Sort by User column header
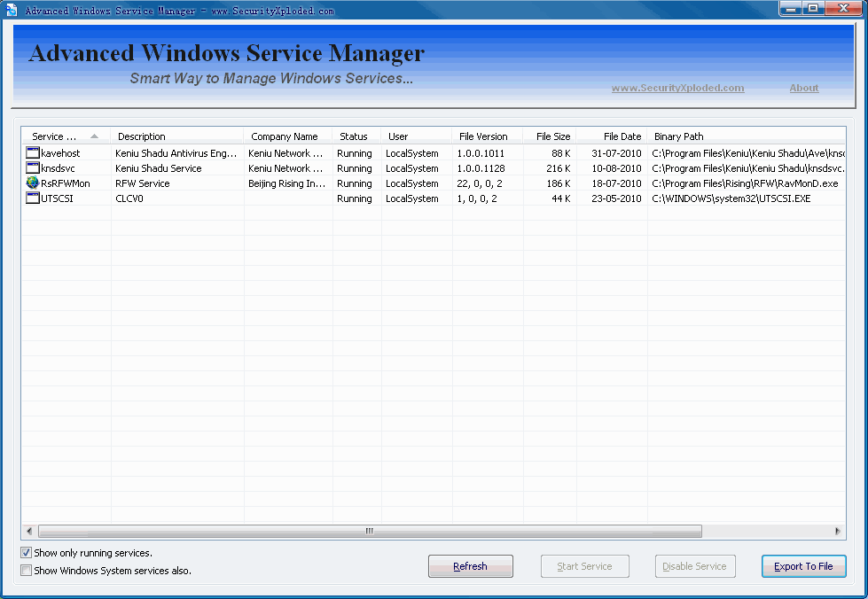This screenshot has width=868, height=599. point(417,136)
